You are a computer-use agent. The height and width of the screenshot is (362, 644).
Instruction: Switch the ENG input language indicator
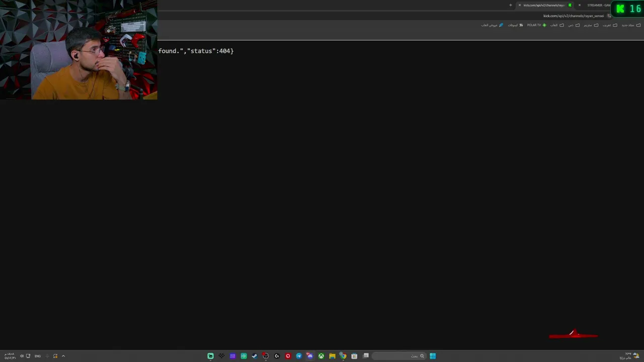(38, 356)
